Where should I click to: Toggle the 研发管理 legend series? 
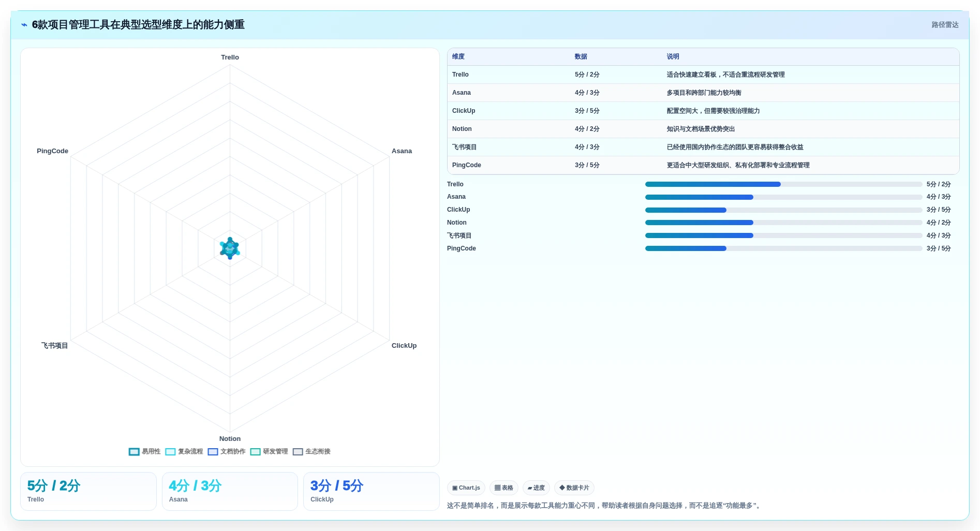[269, 452]
